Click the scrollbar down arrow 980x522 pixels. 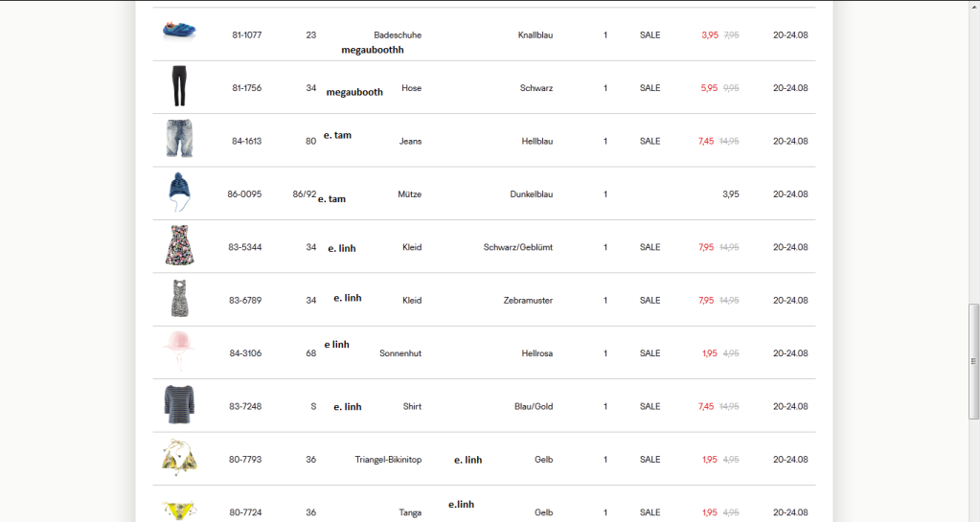point(973,515)
